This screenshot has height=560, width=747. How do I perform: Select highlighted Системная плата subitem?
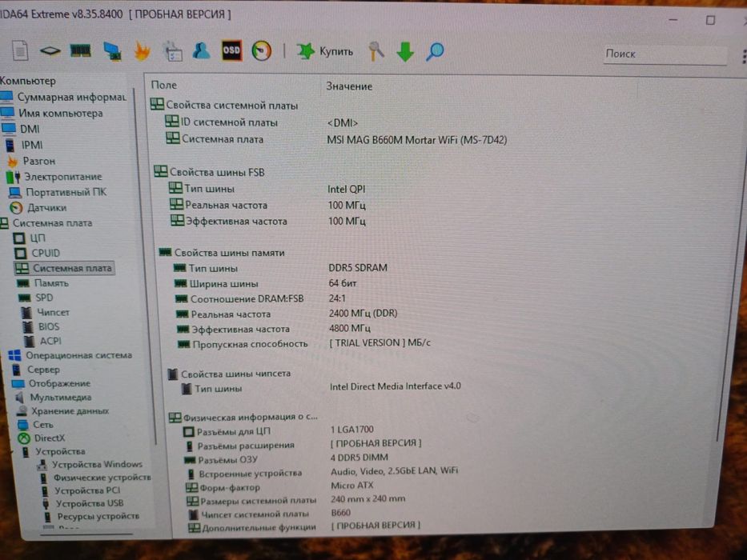pyautogui.click(x=64, y=268)
